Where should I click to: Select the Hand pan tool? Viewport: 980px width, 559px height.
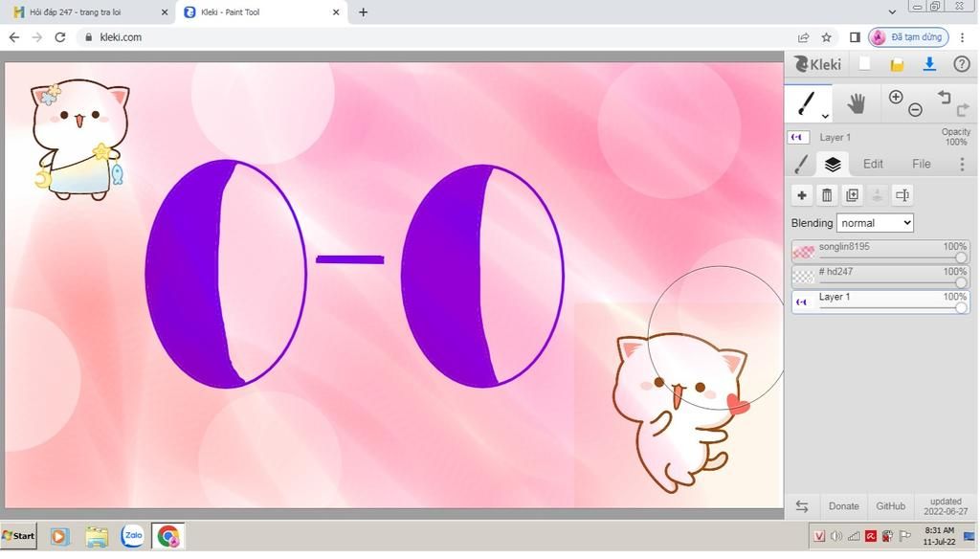coord(857,103)
